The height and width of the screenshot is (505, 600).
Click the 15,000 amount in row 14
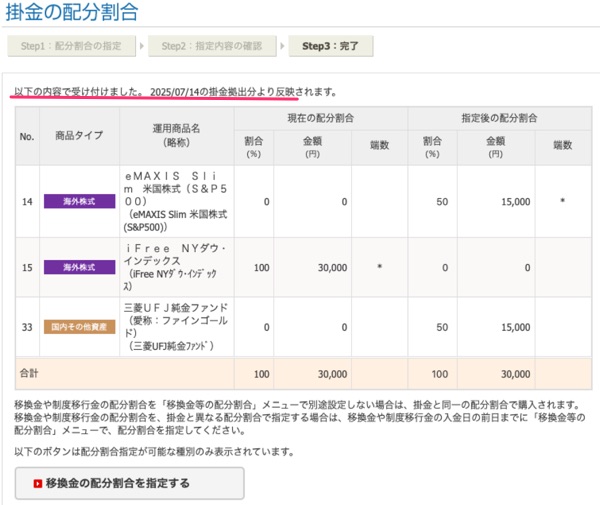click(516, 202)
